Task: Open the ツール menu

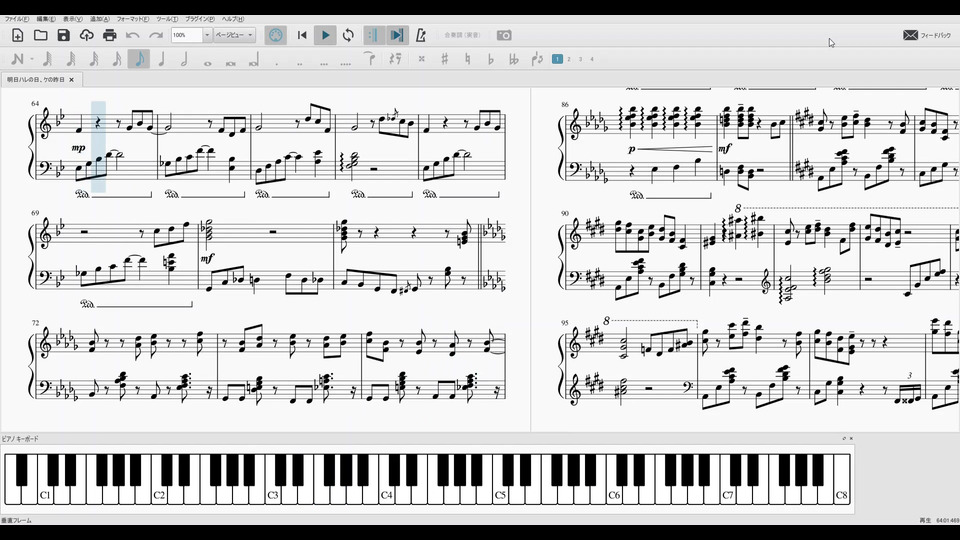Action: point(167,19)
